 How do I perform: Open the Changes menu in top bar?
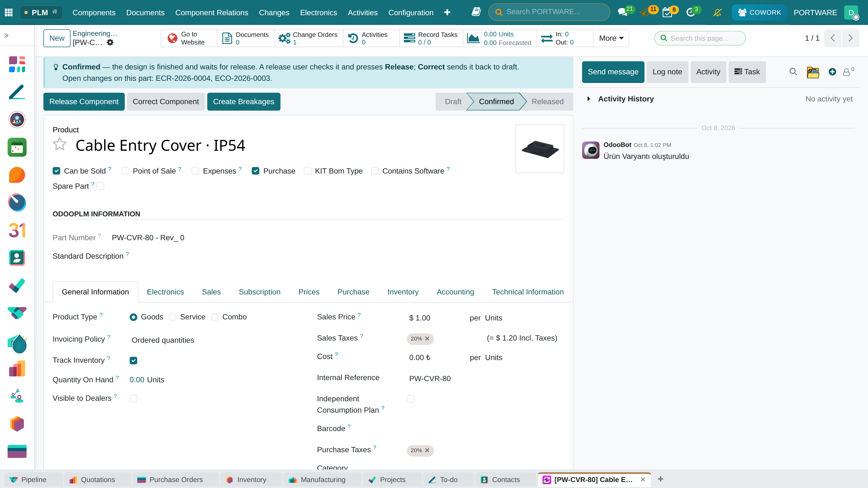[x=274, y=12]
